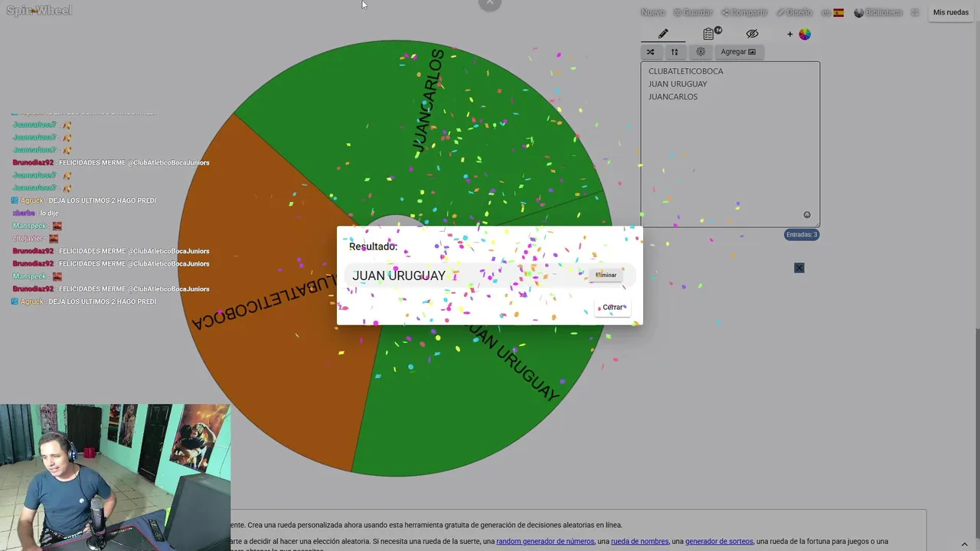
Task: Click the Entradas: 3 counter badge
Action: [x=802, y=234]
